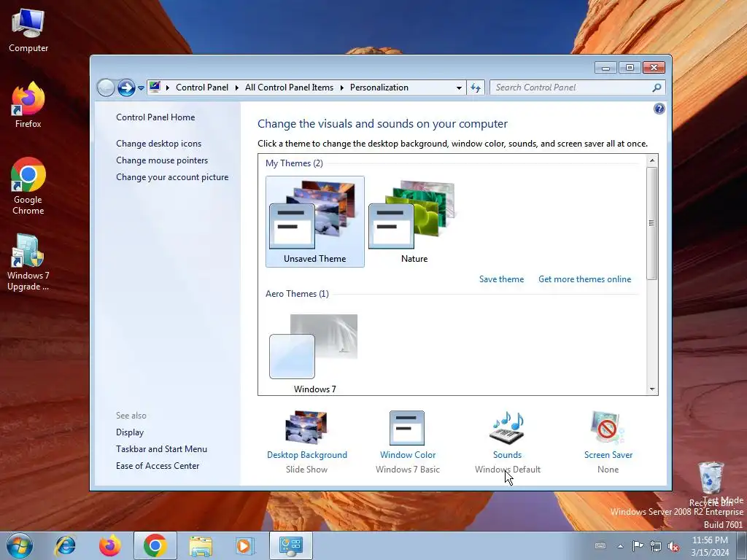
Task: Click the Control Panel icon in address bar
Action: [155, 87]
